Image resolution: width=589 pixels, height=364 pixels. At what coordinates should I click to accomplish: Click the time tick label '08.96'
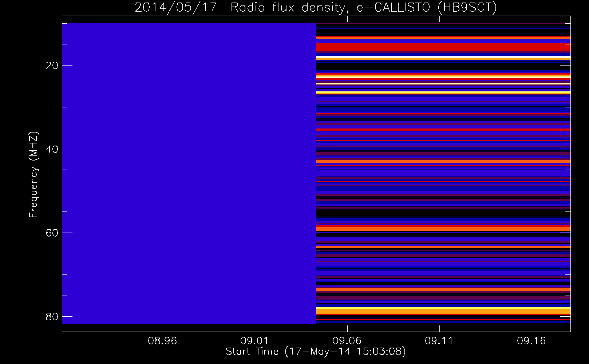point(162,341)
